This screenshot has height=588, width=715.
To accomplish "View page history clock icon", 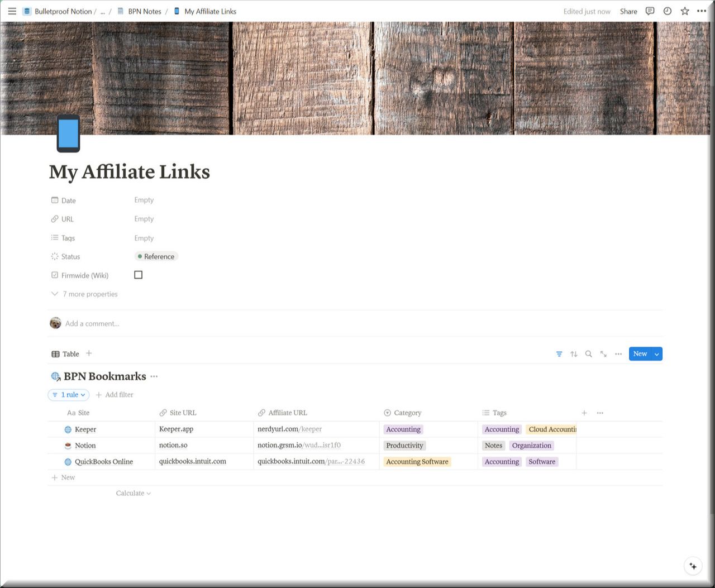I will pos(668,11).
